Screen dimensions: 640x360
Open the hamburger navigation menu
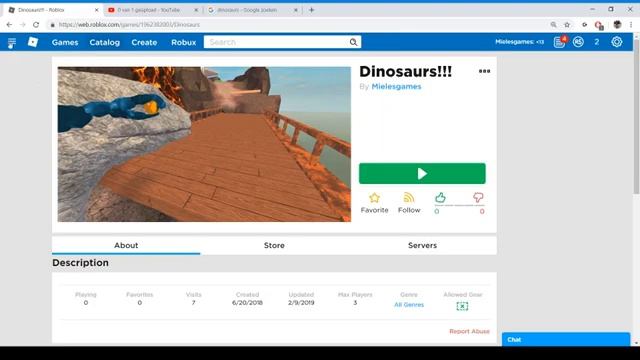[x=11, y=42]
